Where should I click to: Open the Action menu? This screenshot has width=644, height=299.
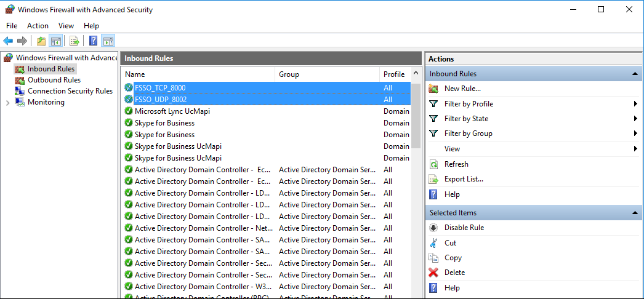coord(38,26)
